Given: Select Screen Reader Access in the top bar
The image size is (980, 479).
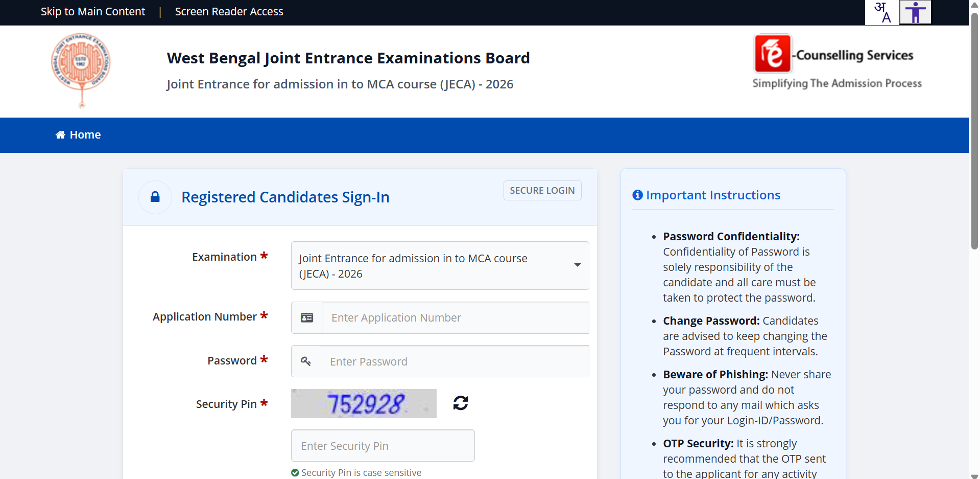Looking at the screenshot, I should coord(229,11).
